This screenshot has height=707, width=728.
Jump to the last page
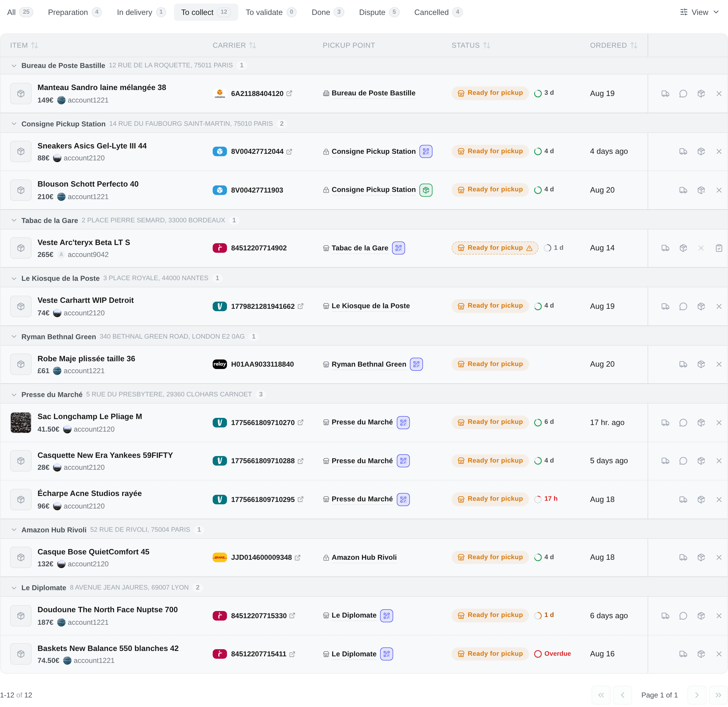(x=718, y=695)
